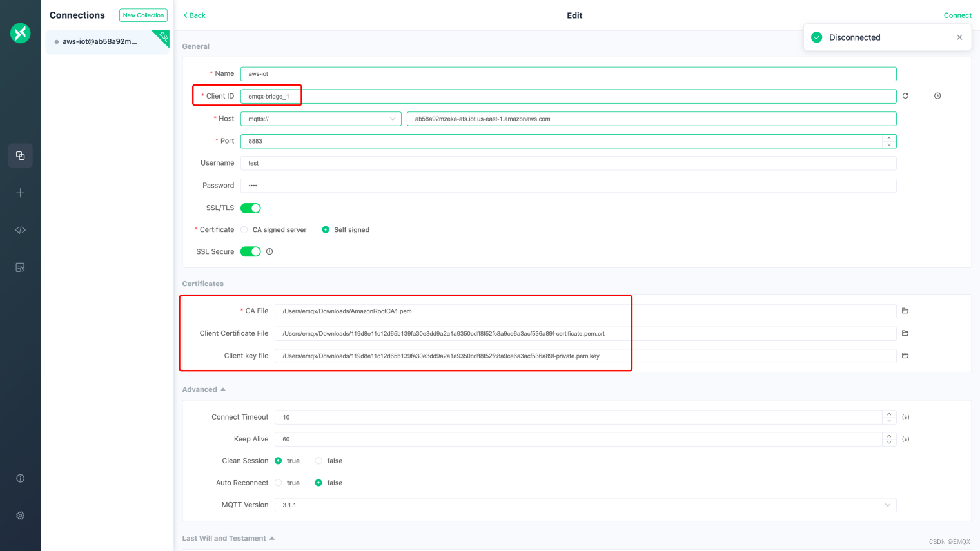Screen dimensions: 980x551
Task: Click the Username input field
Action: [568, 163]
